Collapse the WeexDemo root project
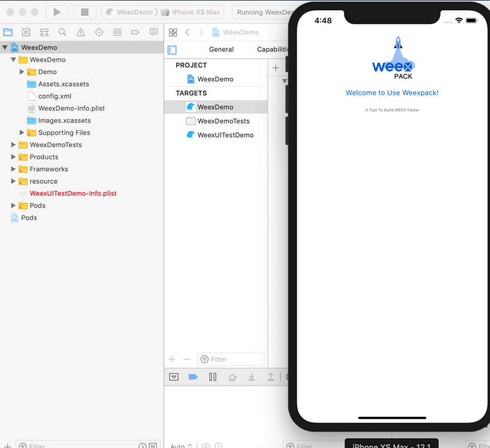 point(5,48)
